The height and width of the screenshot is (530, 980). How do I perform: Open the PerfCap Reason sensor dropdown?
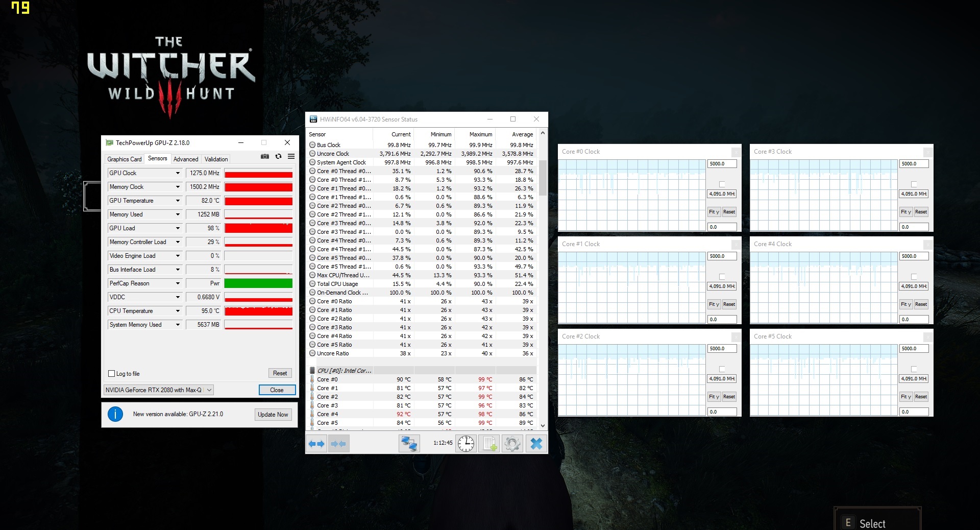point(178,283)
